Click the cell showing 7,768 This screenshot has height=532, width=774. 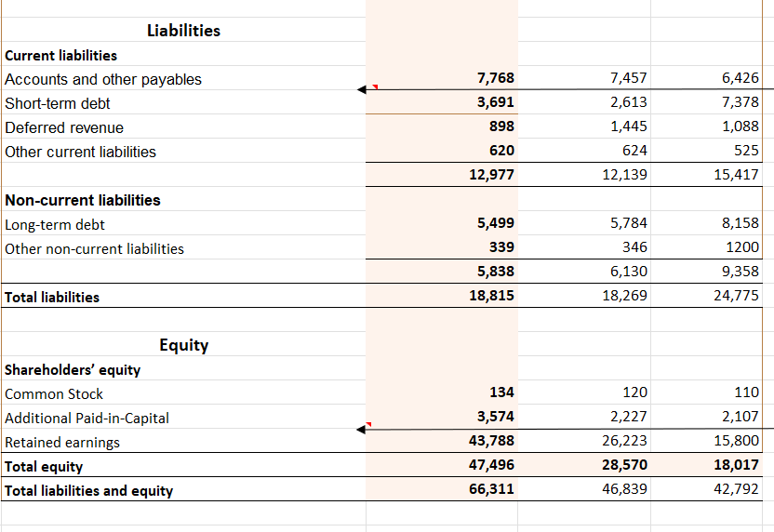442,78
